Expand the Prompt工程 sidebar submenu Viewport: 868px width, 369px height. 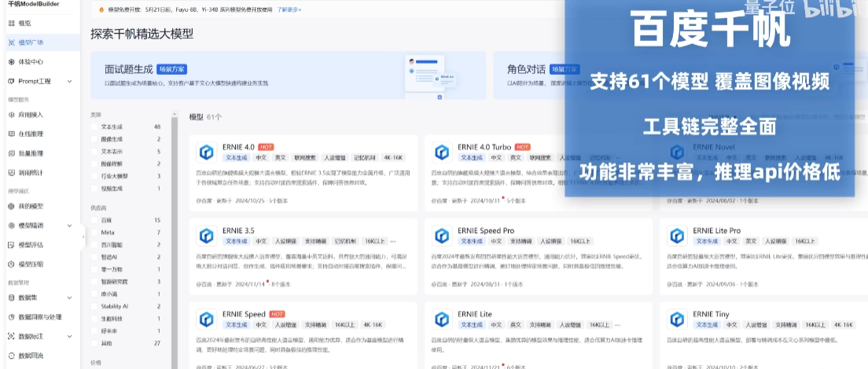[69, 81]
